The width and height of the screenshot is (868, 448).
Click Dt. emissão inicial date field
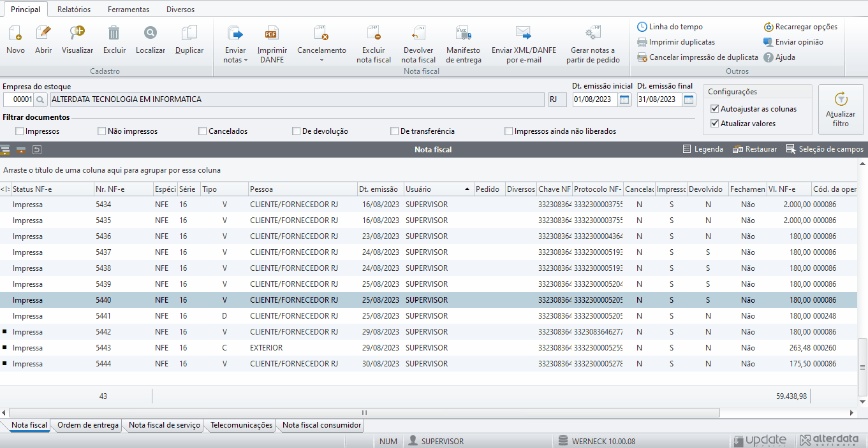coord(595,99)
